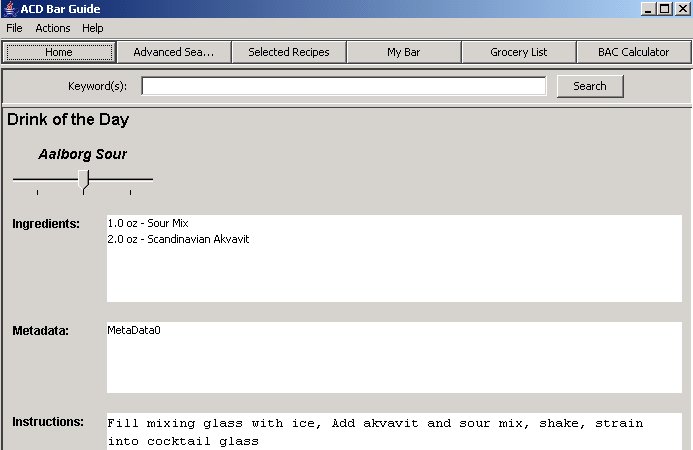This screenshot has height=450, width=693.
Task: Select the Scandinavian Akvavit ingredient line
Action: tap(178, 239)
